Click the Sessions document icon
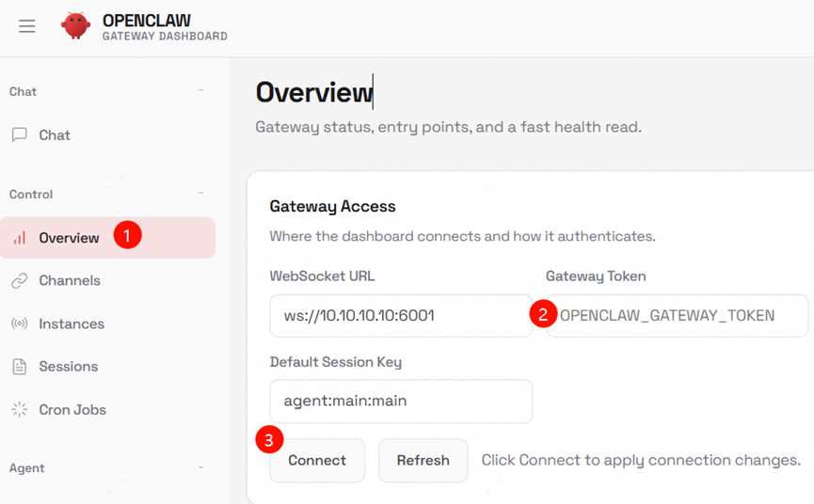This screenshot has height=504, width=814. click(19, 367)
